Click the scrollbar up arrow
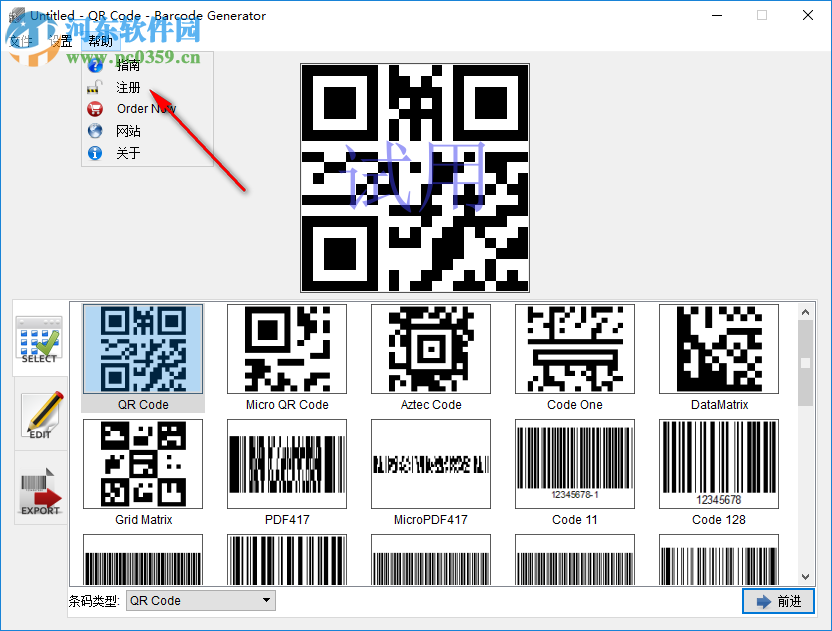 tap(803, 311)
